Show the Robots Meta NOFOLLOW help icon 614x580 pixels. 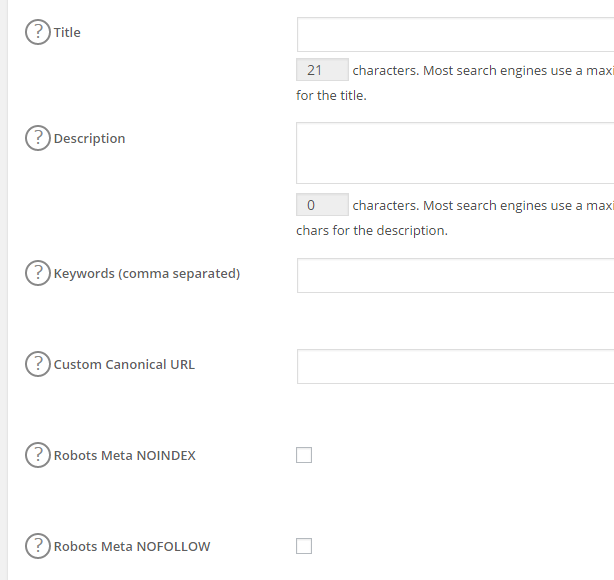[x=37, y=546]
